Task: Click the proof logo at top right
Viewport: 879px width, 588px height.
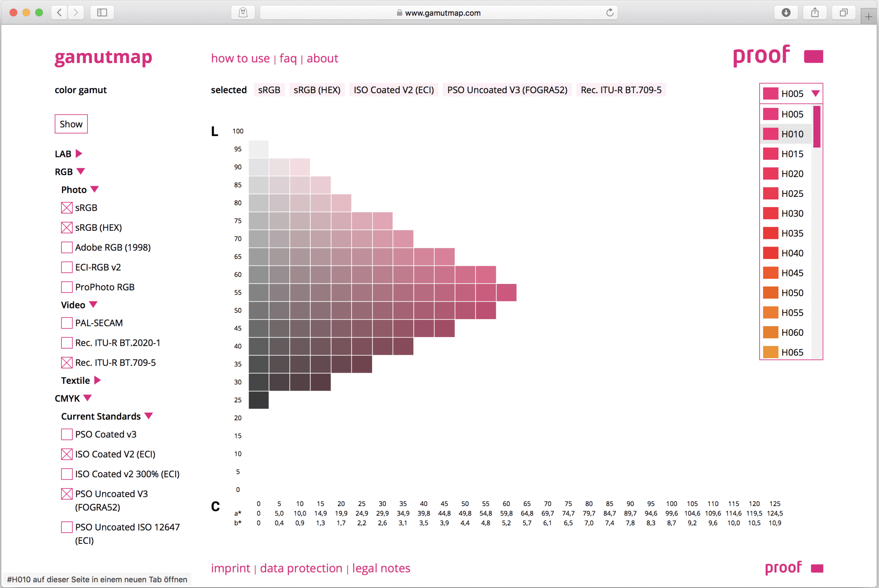Action: pyautogui.click(x=761, y=55)
